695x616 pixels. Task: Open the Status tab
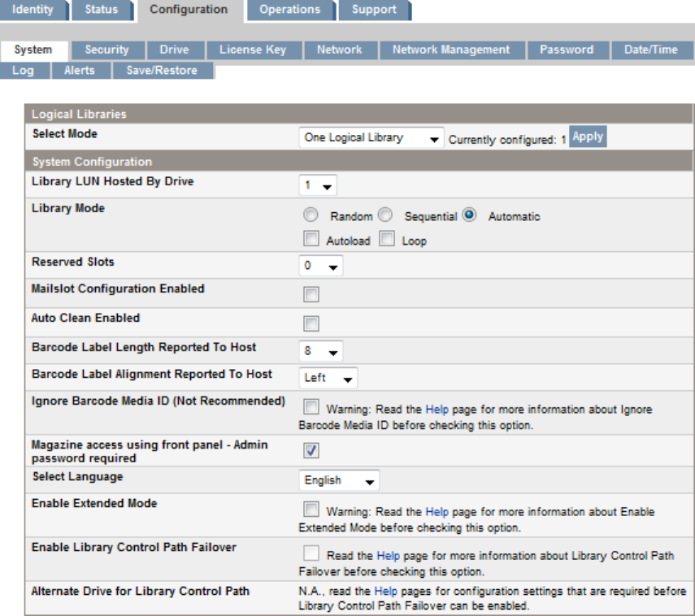click(102, 10)
